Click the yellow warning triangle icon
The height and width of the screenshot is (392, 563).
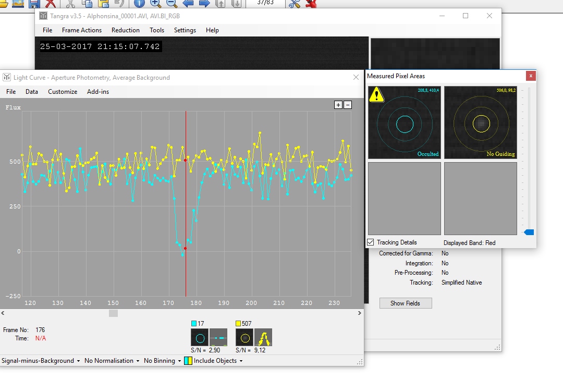coord(376,95)
